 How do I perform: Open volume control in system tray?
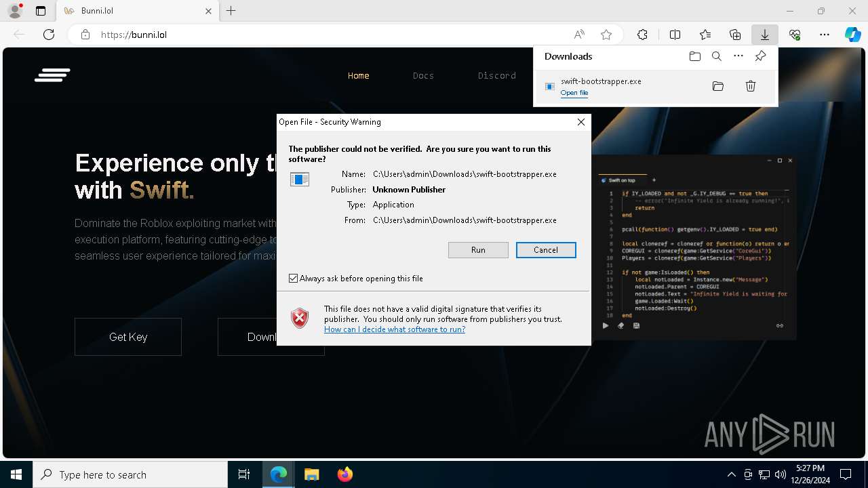point(781,474)
